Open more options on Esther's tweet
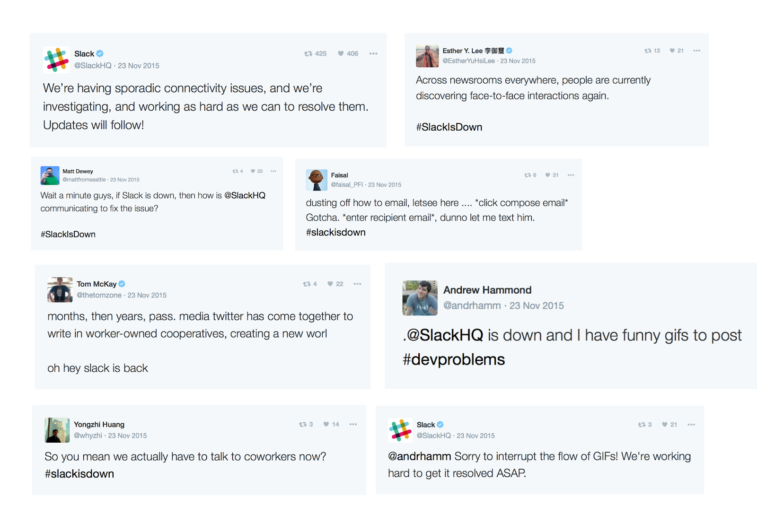 [697, 51]
